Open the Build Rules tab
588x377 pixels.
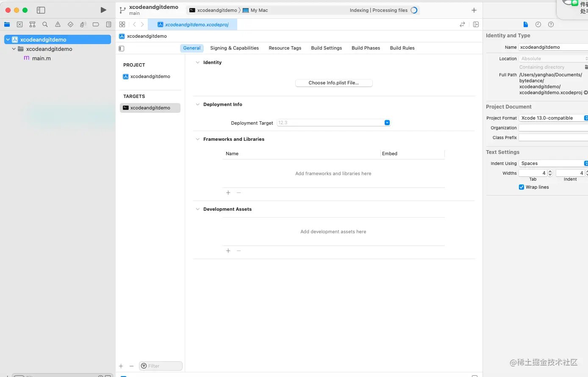pos(402,48)
